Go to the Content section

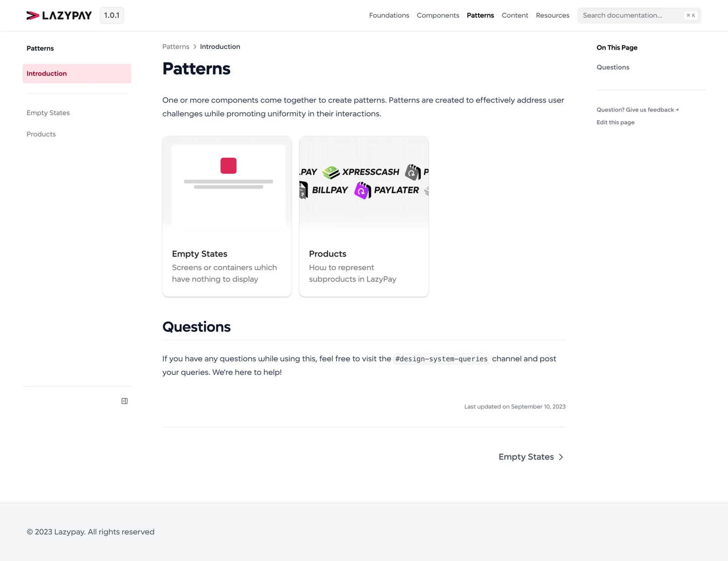pos(515,15)
